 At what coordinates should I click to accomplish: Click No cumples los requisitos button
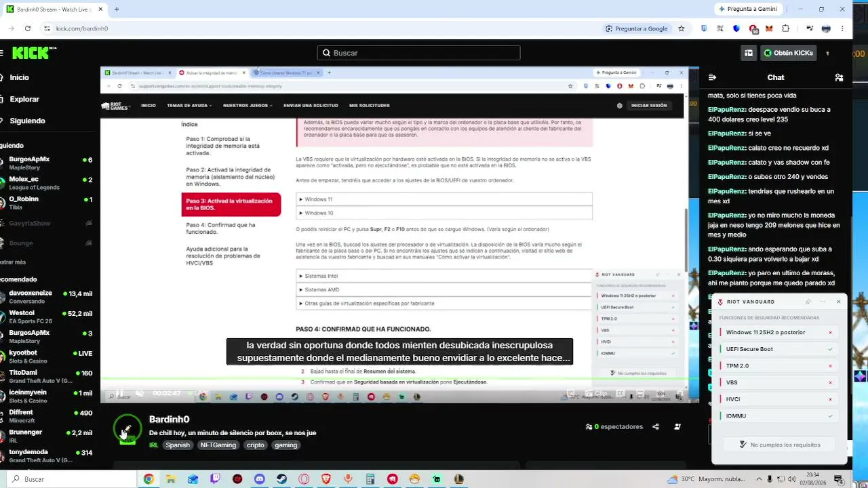click(779, 445)
